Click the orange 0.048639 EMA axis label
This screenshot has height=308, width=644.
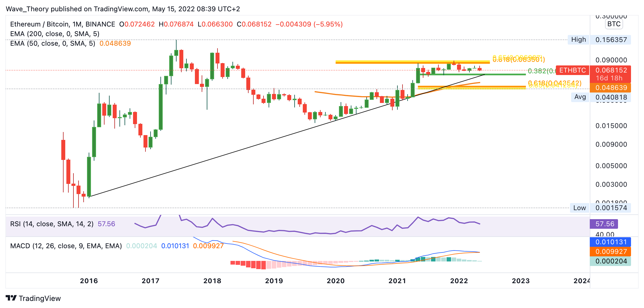tap(611, 88)
